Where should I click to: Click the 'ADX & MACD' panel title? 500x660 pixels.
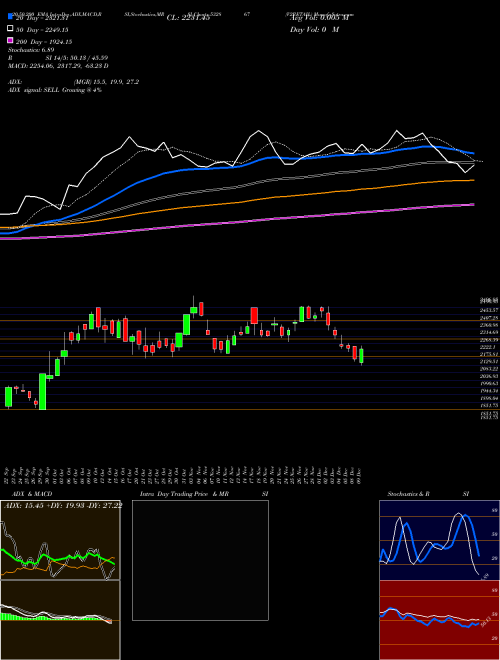click(x=32, y=494)
